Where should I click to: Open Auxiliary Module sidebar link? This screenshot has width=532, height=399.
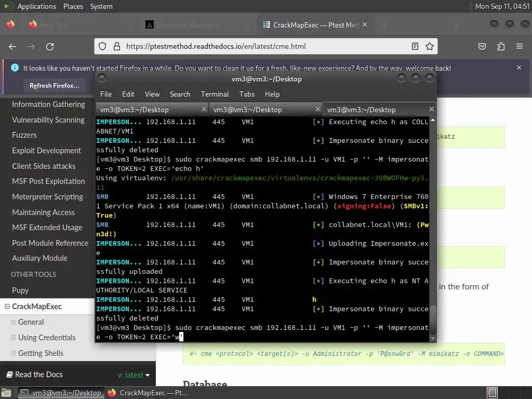(39, 258)
